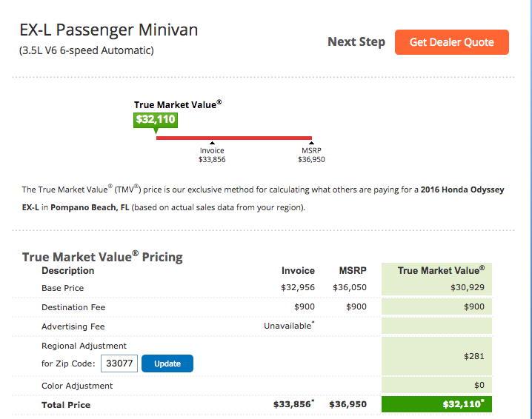Click the green $32,110 True Market Value badge
Screen dimensions: 532x419
156,120
